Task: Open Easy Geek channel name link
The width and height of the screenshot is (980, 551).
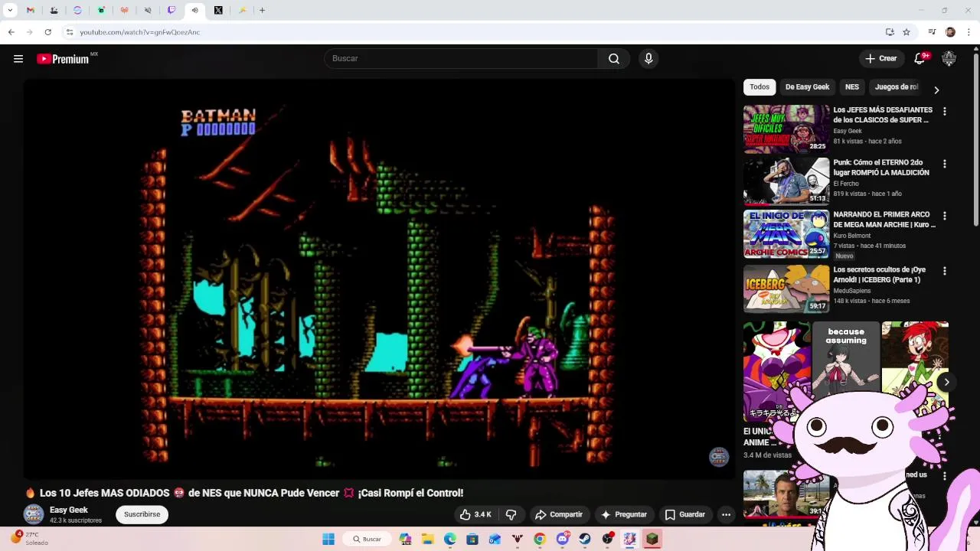Action: point(69,510)
